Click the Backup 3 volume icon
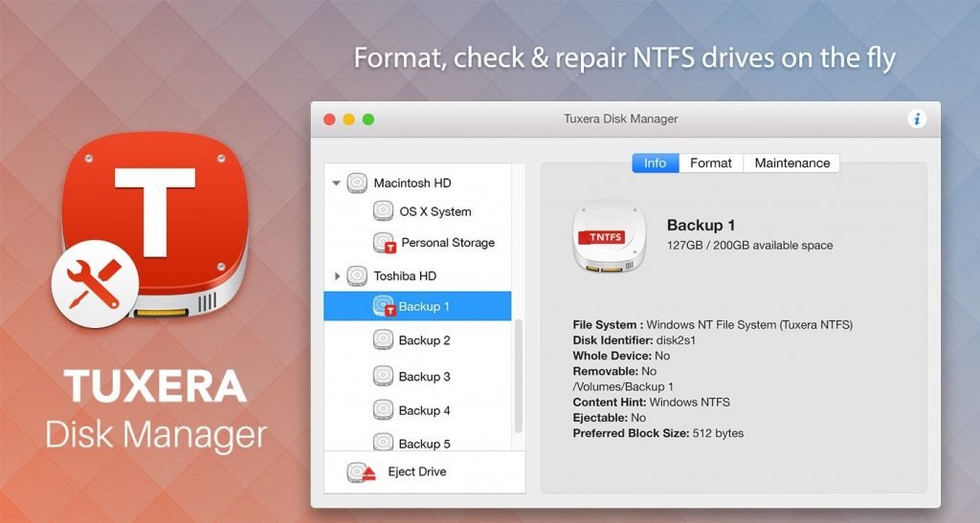980x523 pixels. point(383,377)
